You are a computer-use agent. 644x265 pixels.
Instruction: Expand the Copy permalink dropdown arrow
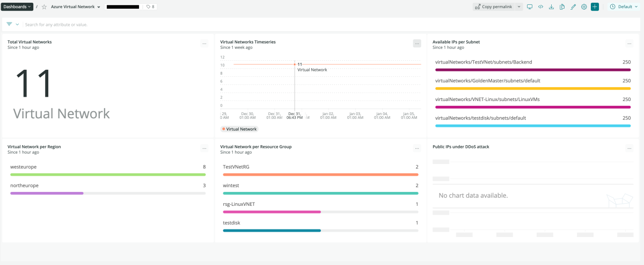519,6
